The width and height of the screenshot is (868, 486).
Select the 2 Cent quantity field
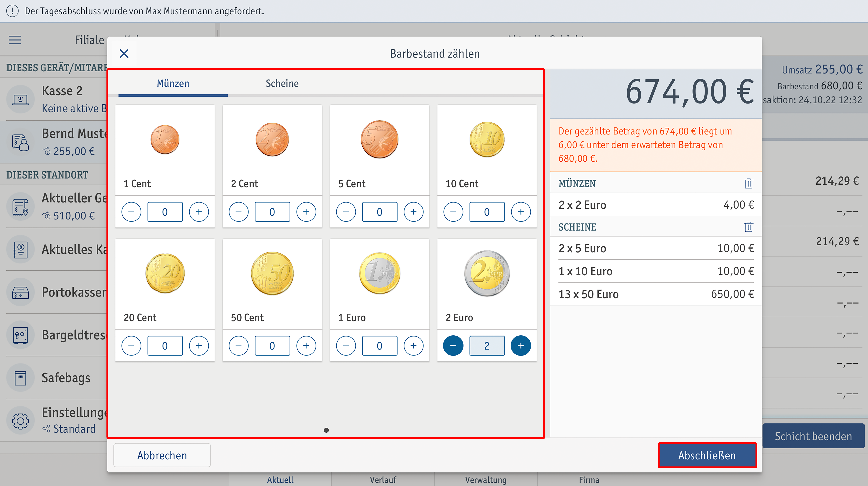click(x=272, y=212)
